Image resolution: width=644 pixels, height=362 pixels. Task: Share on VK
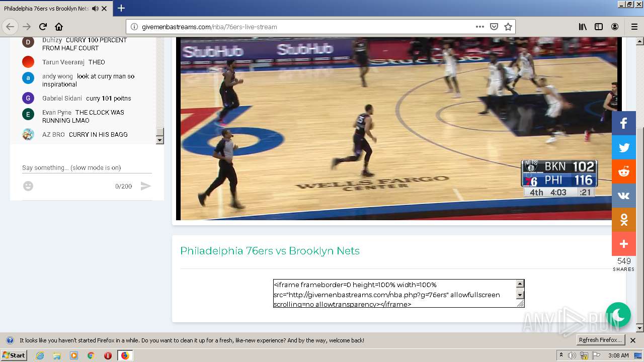(624, 196)
